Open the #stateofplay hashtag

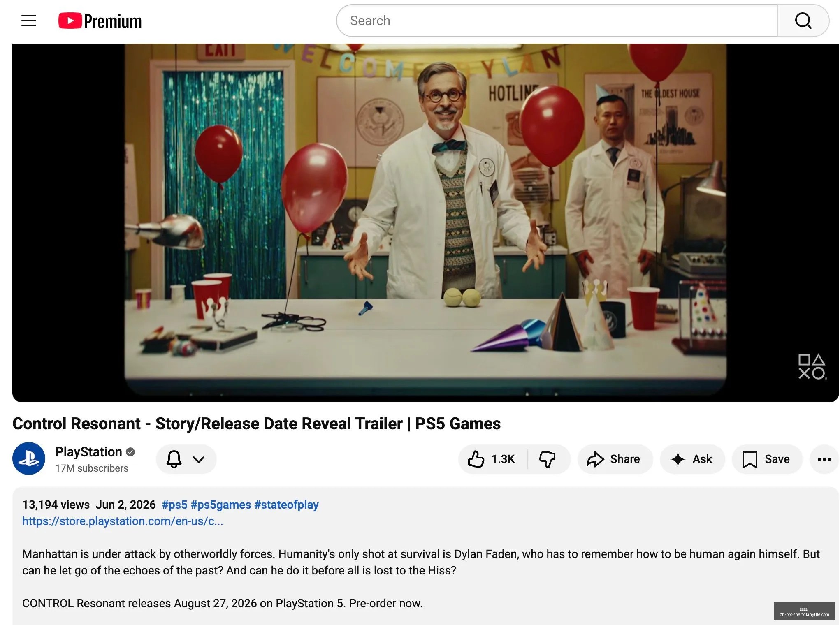(x=286, y=505)
